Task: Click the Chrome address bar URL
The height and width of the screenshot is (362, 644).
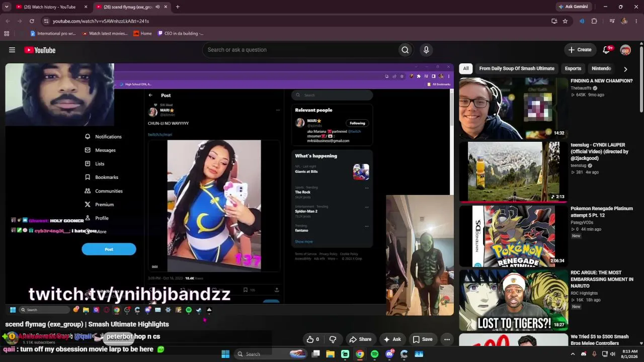Action: (x=101, y=21)
